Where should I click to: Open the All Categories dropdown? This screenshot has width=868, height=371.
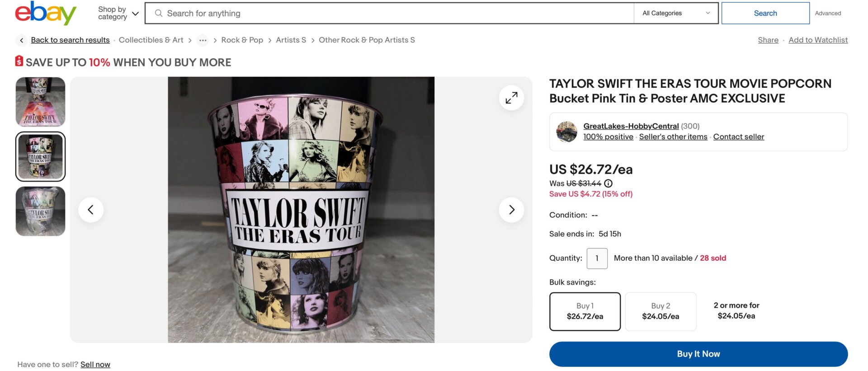[x=675, y=13]
